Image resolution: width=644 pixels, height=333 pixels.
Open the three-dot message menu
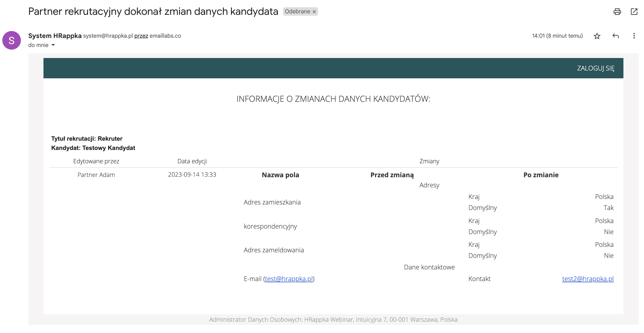[x=634, y=36]
